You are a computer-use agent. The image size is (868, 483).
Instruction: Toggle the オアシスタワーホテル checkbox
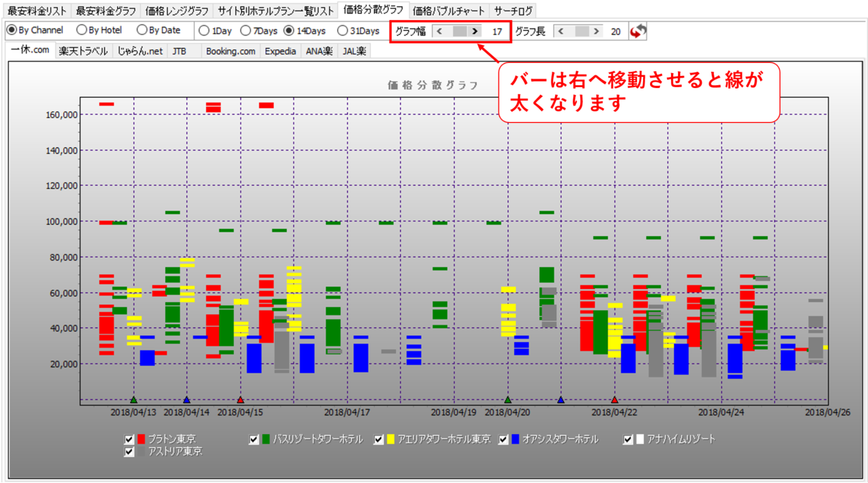pos(503,440)
